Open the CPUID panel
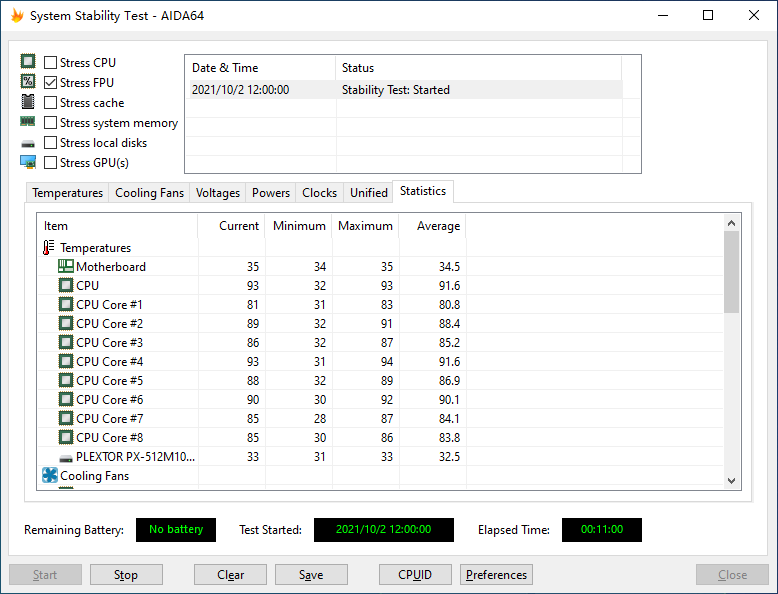This screenshot has width=778, height=594. [415, 575]
